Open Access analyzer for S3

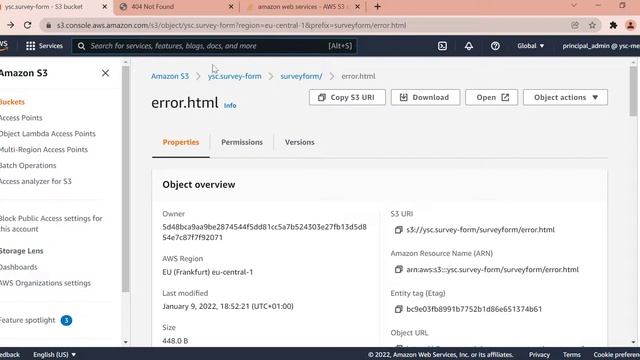tap(36, 182)
